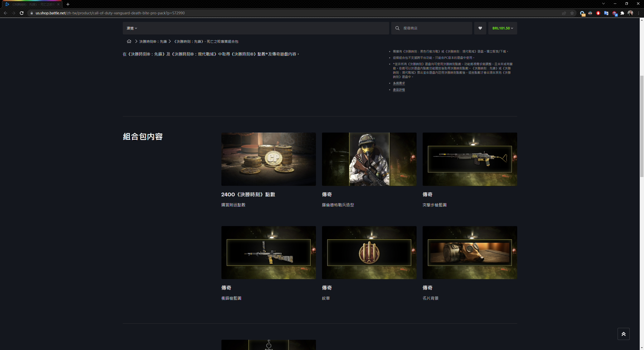This screenshot has width=644, height=350.
Task: Click the red extension icon
Action: click(x=598, y=13)
